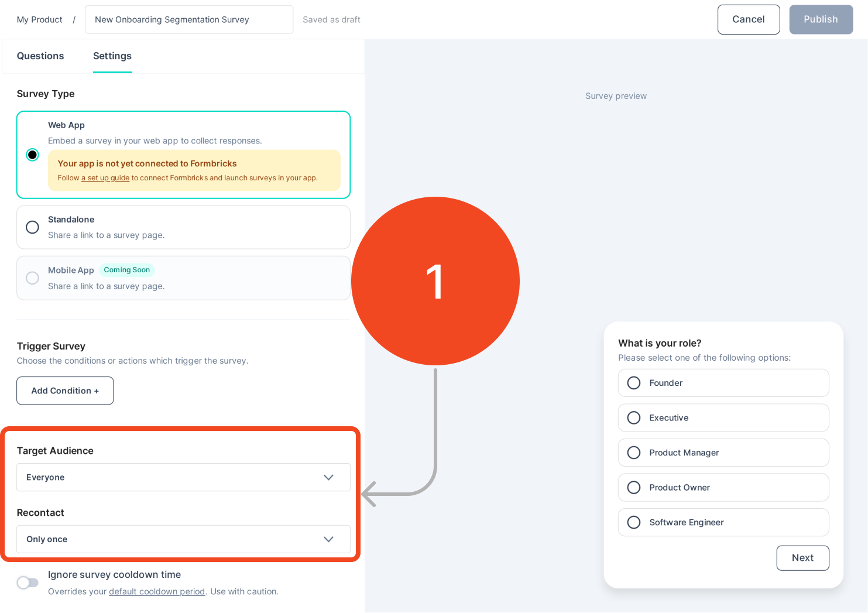View the default cooldown period settings

(x=156, y=591)
